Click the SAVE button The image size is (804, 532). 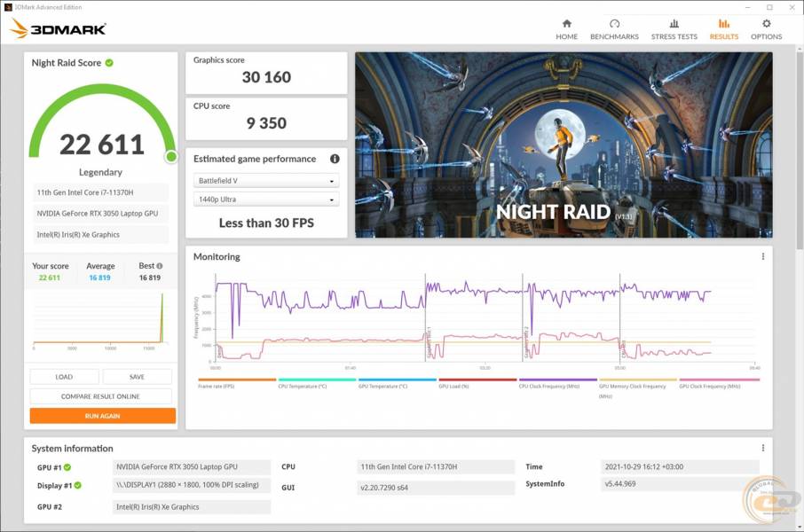(137, 377)
